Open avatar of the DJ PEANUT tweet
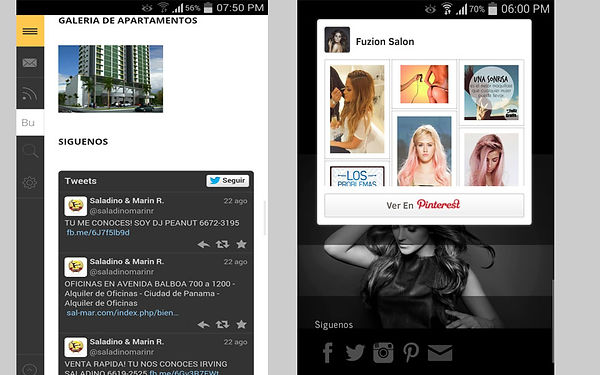This screenshot has width=600, height=375. click(75, 206)
